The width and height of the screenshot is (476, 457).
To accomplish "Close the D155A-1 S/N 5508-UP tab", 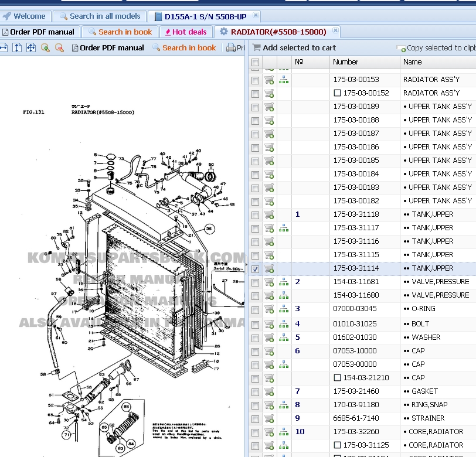I will (x=256, y=15).
